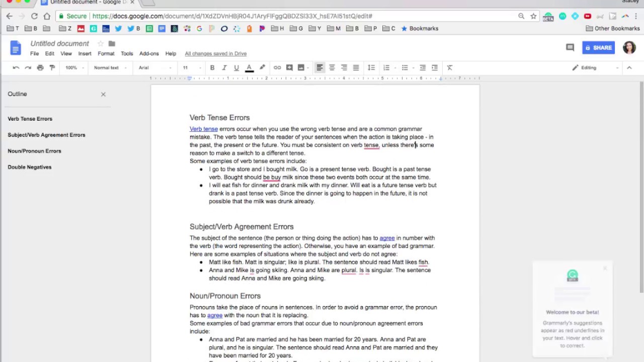This screenshot has width=644, height=362.
Task: Click the blue SHARE button
Action: click(598, 48)
